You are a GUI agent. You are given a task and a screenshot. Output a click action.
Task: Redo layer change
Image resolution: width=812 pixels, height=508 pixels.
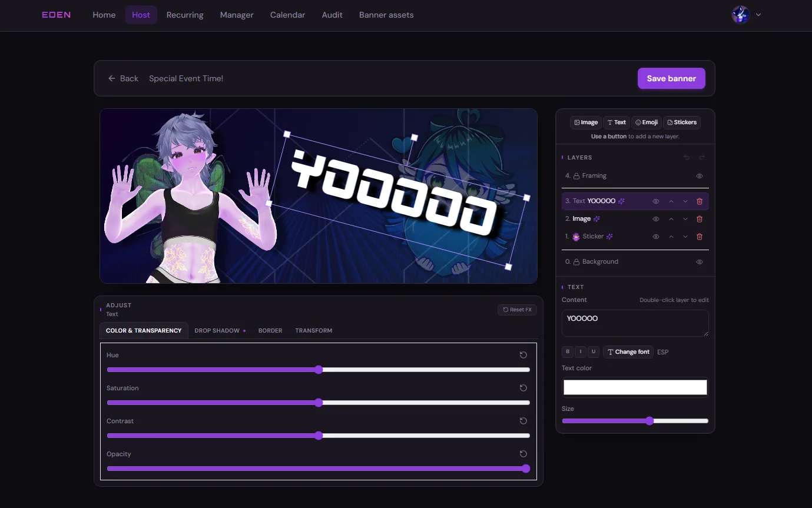[x=701, y=158]
